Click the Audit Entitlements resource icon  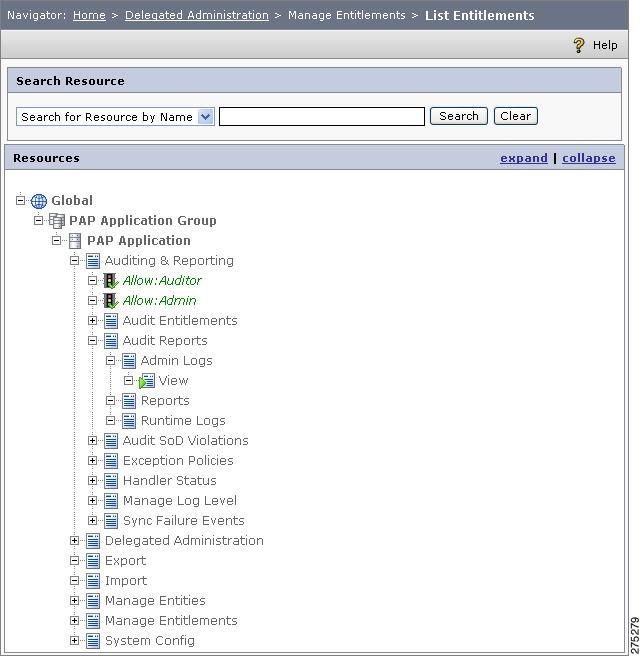(x=111, y=321)
